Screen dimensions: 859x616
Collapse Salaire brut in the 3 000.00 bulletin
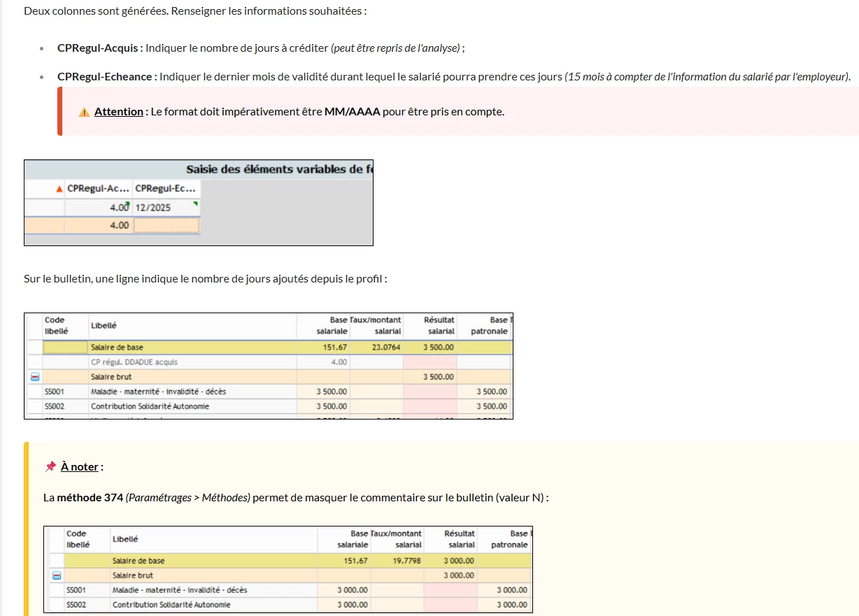click(57, 575)
